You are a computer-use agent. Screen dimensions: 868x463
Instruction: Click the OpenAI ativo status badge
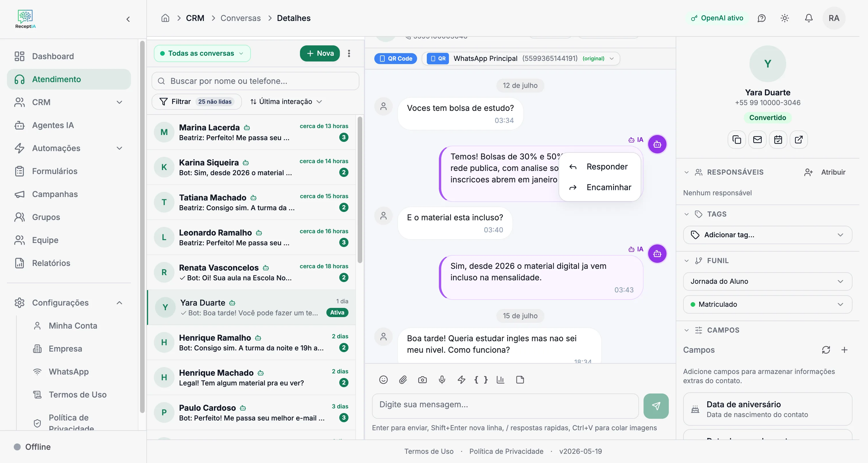(717, 18)
